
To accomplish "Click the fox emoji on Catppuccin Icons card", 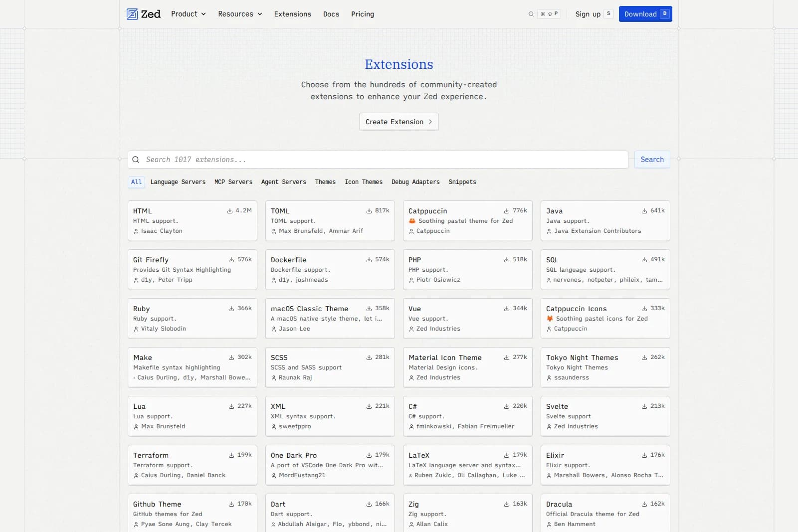I will (x=549, y=319).
